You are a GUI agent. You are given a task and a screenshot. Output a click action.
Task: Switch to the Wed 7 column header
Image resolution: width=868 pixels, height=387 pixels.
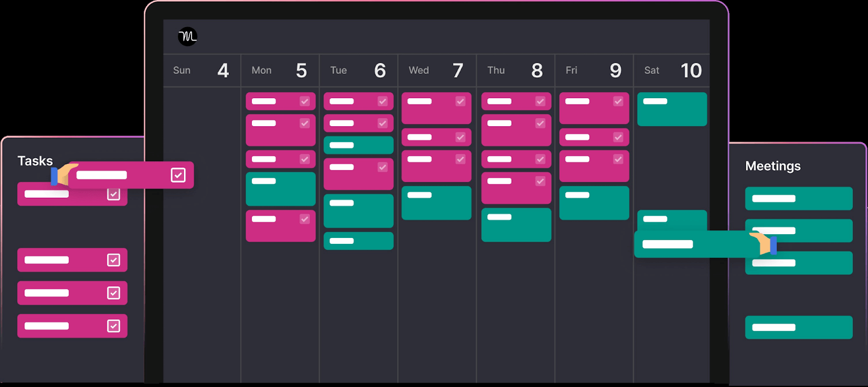point(437,70)
